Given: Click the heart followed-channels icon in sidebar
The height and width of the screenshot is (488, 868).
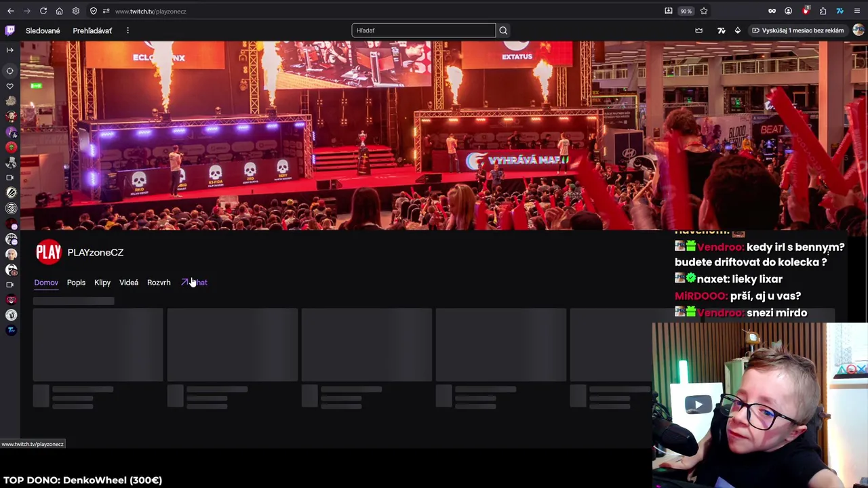Looking at the screenshot, I should click(x=10, y=86).
